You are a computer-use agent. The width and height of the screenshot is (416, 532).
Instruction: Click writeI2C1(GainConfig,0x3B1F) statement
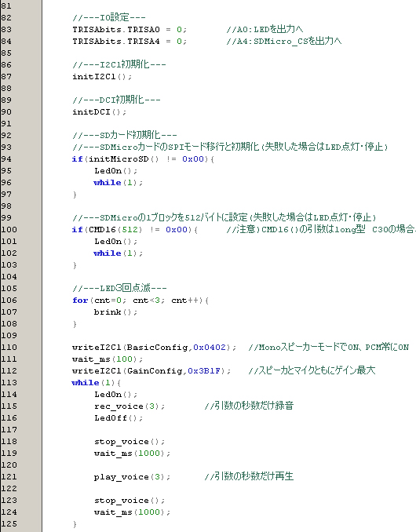[151, 371]
